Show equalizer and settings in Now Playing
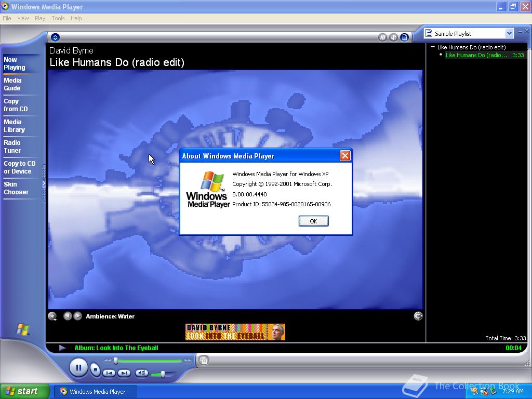 point(393,37)
